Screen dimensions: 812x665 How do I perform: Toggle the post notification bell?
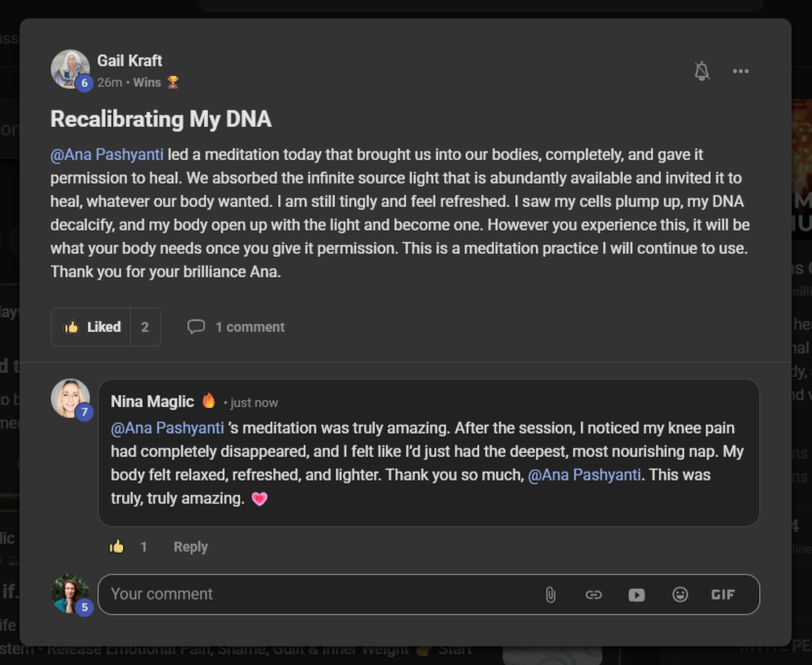(702, 71)
